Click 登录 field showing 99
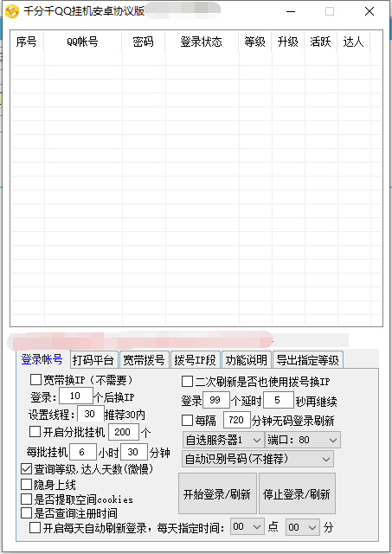The width and height of the screenshot is (392, 554). coord(216,400)
